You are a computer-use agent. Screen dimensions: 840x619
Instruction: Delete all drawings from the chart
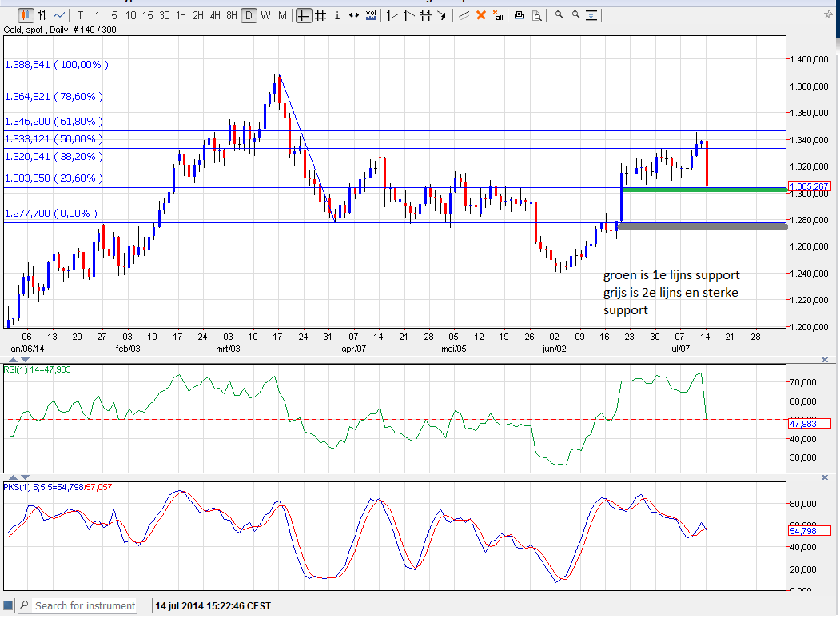[498, 15]
